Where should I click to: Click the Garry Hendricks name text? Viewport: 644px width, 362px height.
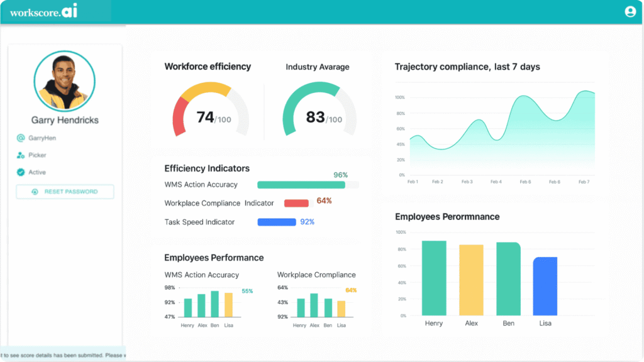click(x=65, y=120)
